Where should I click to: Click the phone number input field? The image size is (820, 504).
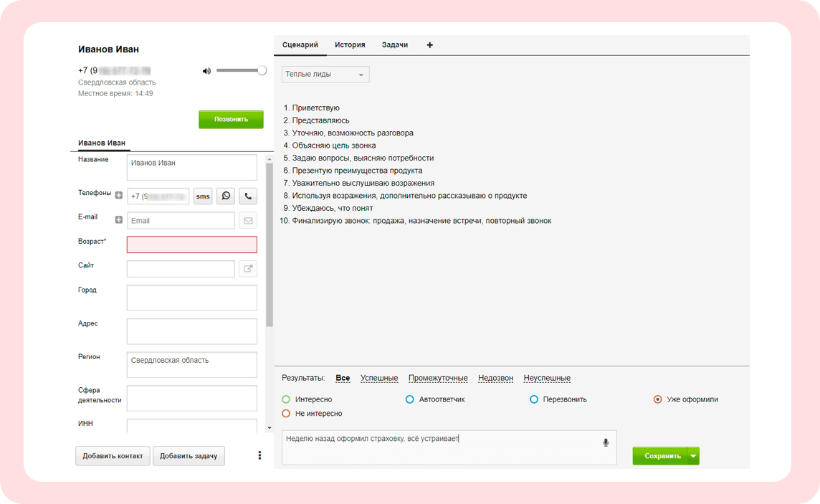tap(158, 196)
